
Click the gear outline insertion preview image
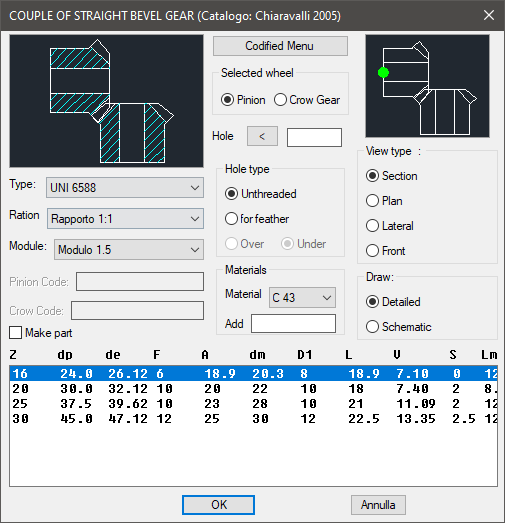427,86
